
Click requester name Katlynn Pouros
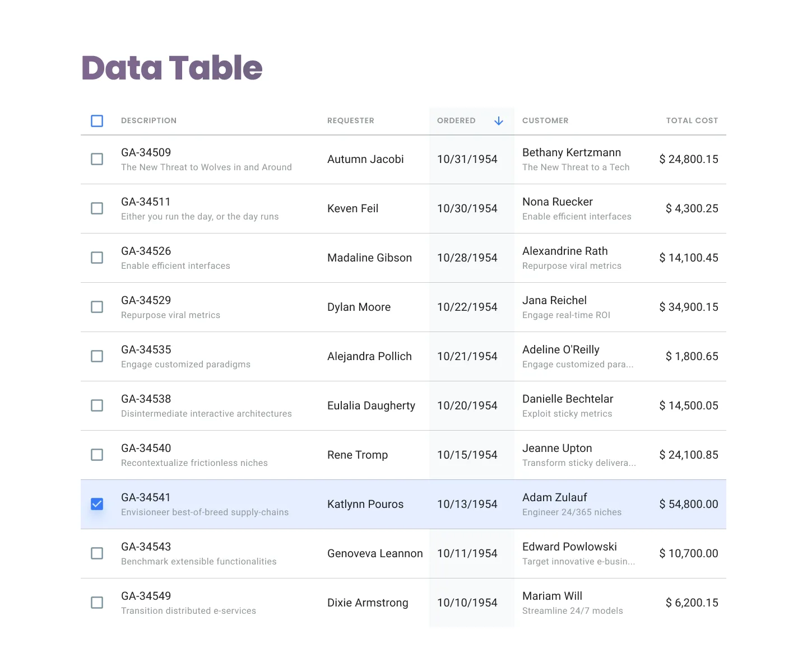[x=365, y=504]
